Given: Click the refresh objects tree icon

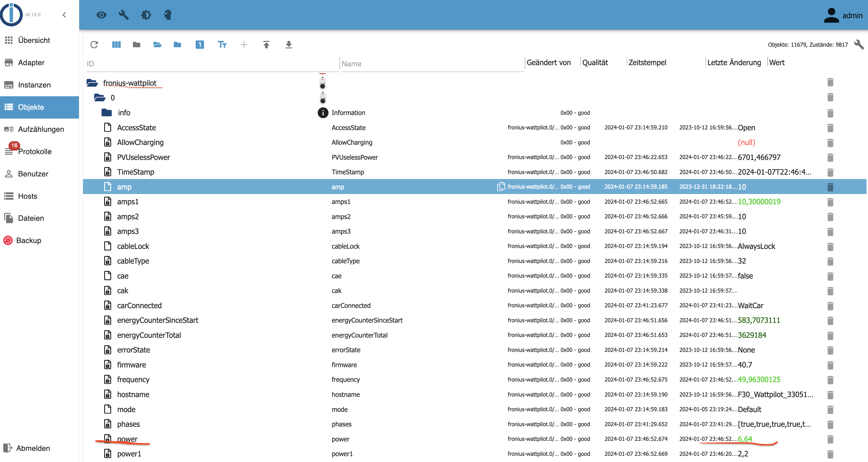Looking at the screenshot, I should [94, 45].
